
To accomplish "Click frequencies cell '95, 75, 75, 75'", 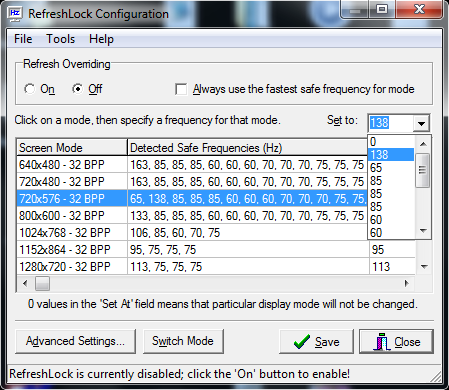I will [x=248, y=250].
